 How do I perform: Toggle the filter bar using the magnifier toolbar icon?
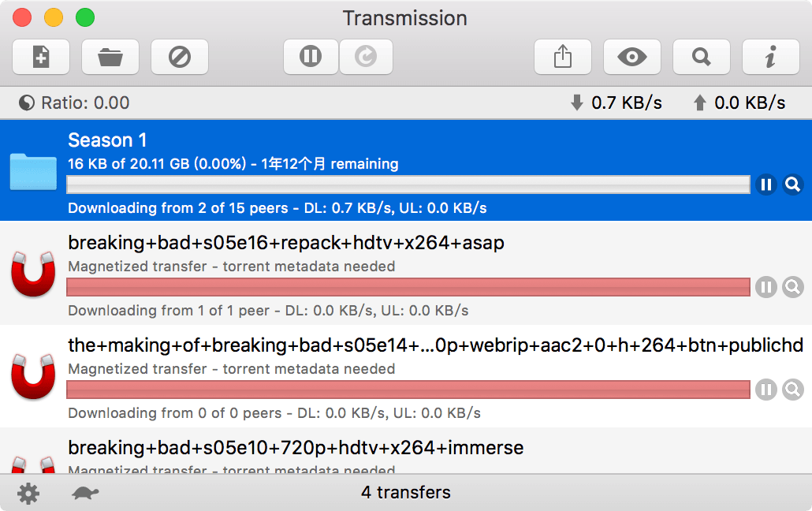point(702,57)
